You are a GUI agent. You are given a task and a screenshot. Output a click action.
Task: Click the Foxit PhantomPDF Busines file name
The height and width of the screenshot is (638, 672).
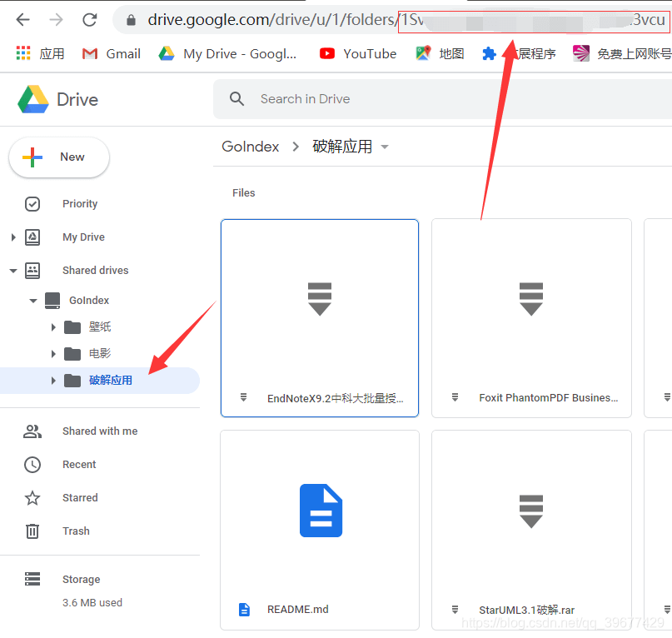pyautogui.click(x=549, y=398)
